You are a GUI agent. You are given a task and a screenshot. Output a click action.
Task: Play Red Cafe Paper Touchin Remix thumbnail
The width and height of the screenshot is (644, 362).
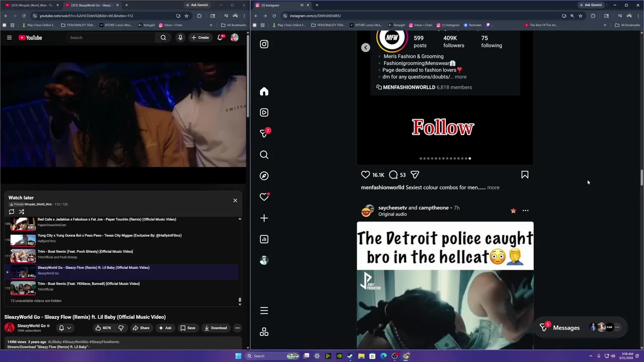click(23, 223)
